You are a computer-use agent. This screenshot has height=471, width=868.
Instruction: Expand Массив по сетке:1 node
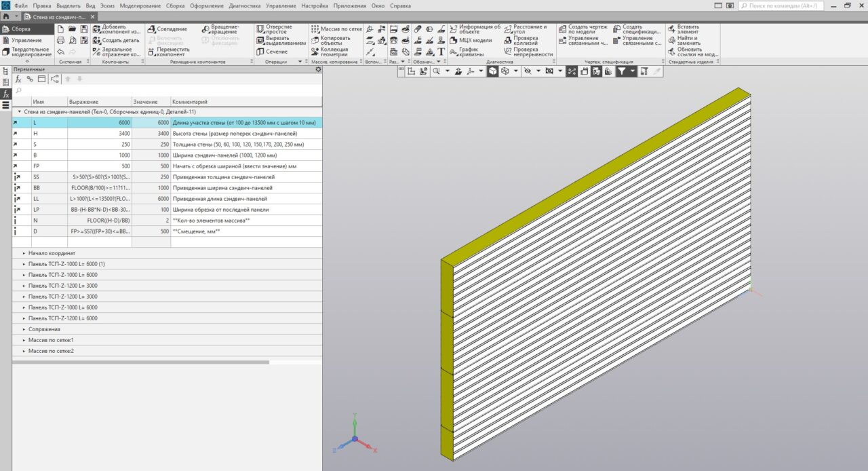[x=23, y=340]
